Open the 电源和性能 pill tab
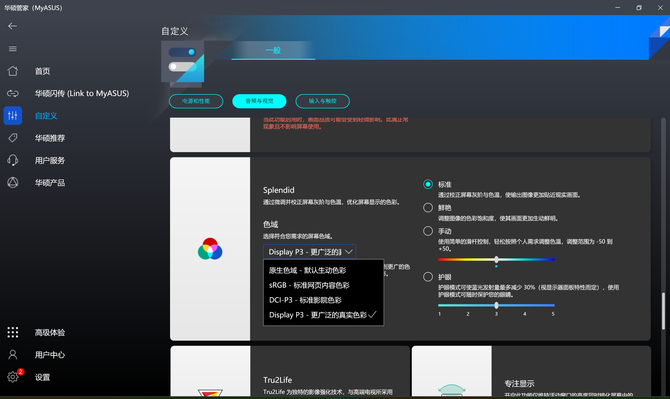This screenshot has height=399, width=670. pos(196,101)
